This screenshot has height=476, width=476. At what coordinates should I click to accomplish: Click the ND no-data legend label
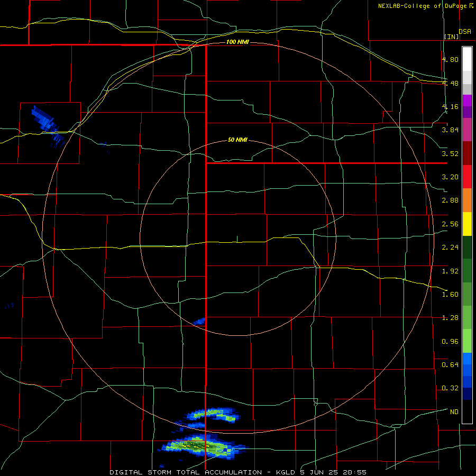click(454, 412)
